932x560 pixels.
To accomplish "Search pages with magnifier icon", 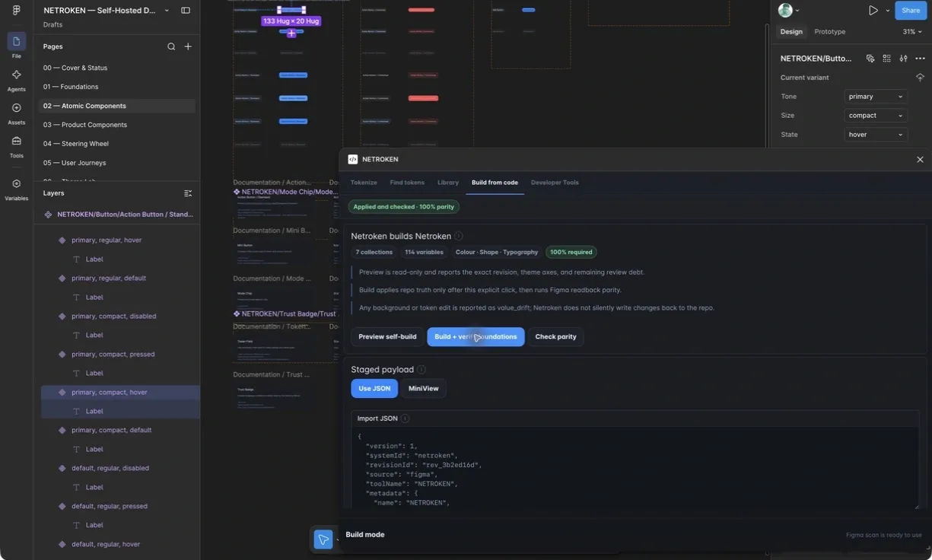I will 171,46.
